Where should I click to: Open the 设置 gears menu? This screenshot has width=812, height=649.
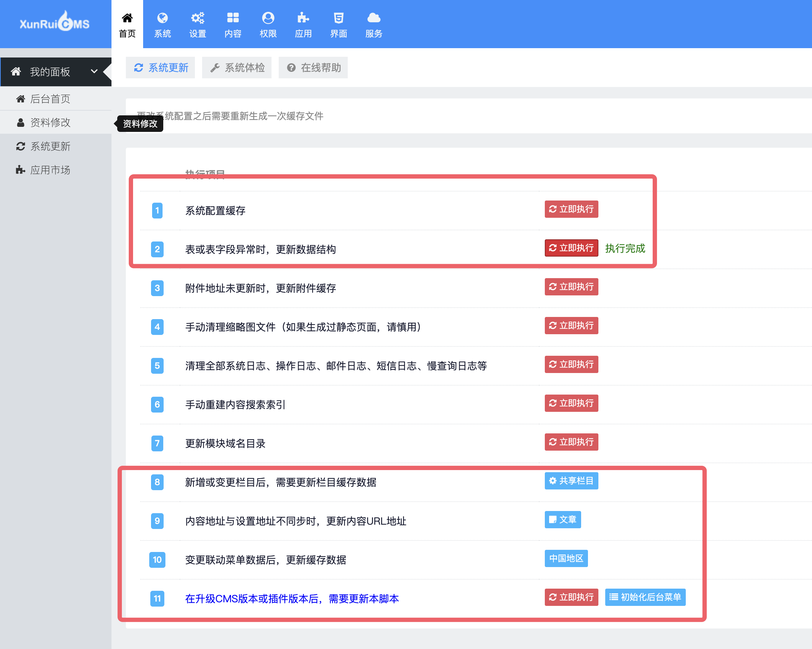coord(197,25)
